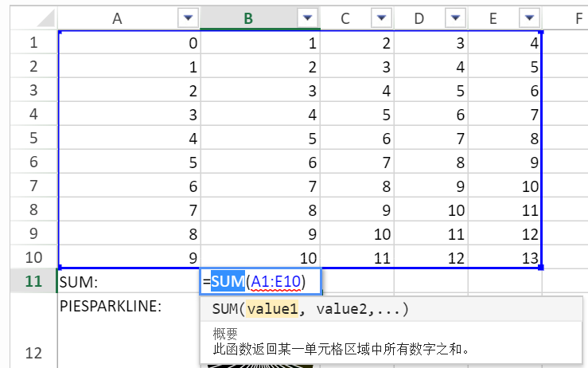The width and height of the screenshot is (588, 368).
Task: Click the filter arrow in column E
Action: (x=528, y=18)
